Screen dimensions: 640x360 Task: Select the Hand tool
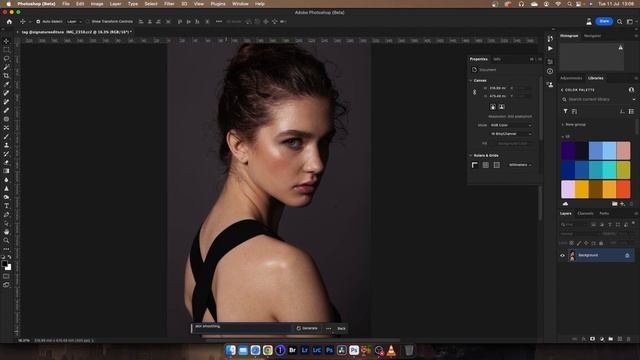(6, 231)
